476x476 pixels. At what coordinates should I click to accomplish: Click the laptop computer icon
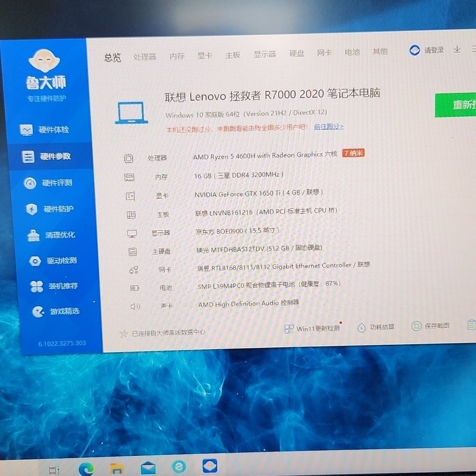pyautogui.click(x=131, y=113)
